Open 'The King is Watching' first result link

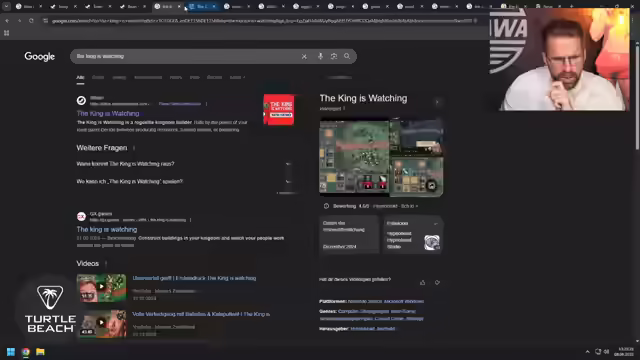pyautogui.click(x=108, y=113)
